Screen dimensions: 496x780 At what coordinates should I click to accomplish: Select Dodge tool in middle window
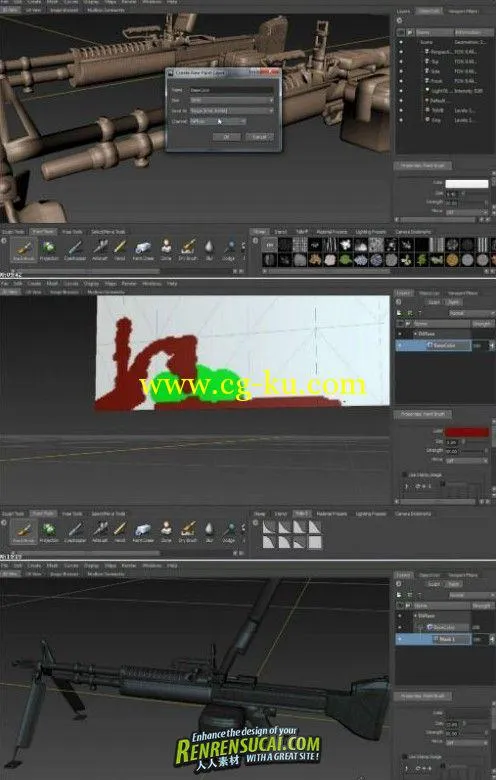click(x=229, y=532)
